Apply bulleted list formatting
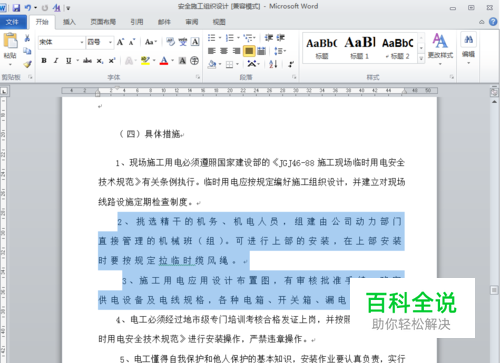Image resolution: width=500 pixels, height=363 pixels. 211,38
